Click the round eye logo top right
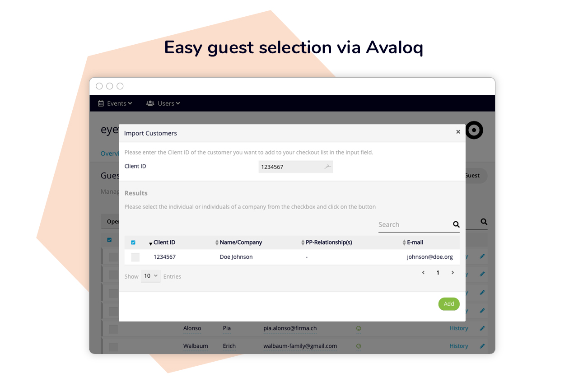 (x=474, y=130)
